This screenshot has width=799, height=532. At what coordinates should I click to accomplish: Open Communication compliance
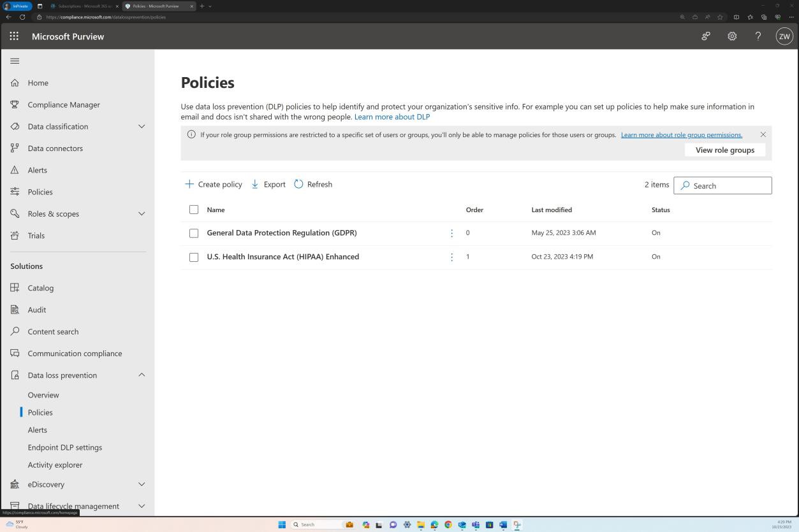click(x=75, y=353)
